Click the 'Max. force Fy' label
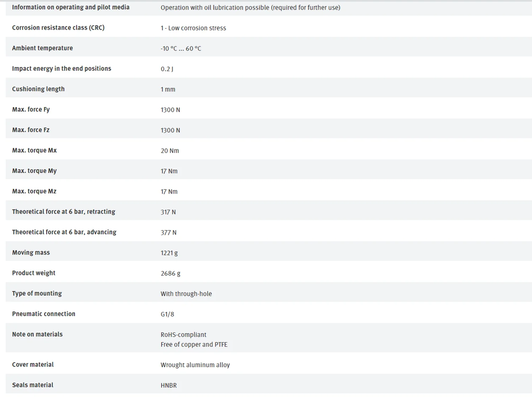Viewport: 532px width, 397px height. coord(31,110)
